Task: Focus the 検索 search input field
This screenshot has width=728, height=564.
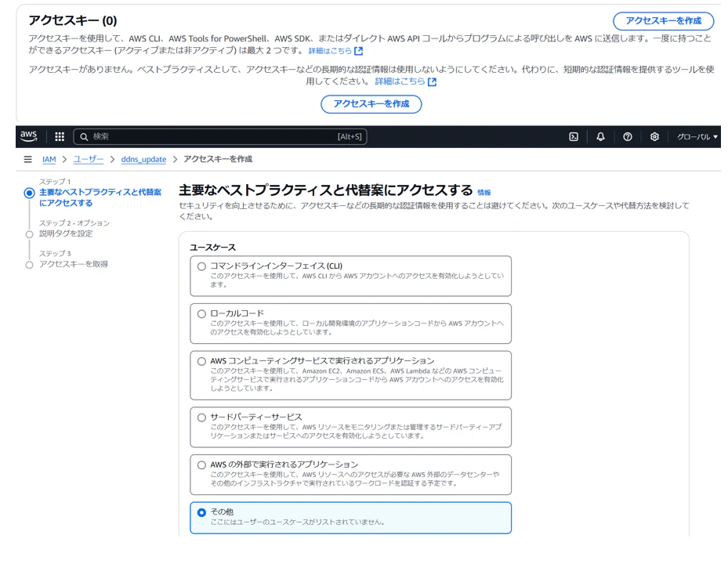Action: tap(219, 136)
